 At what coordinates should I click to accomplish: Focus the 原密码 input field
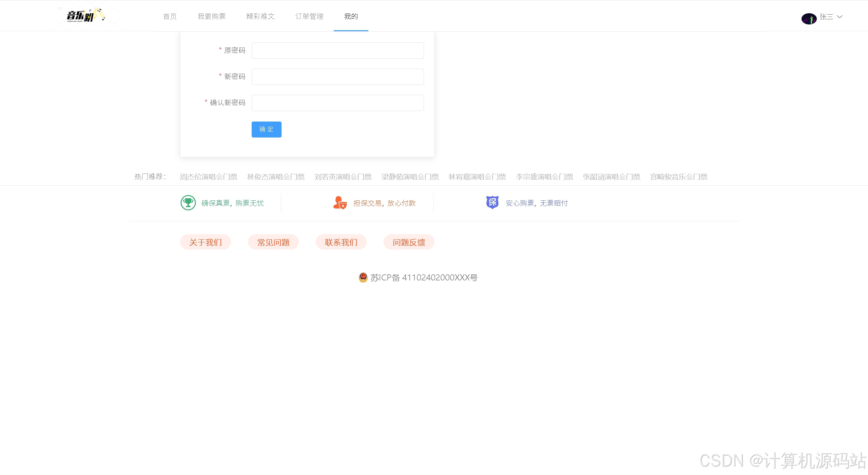click(337, 51)
